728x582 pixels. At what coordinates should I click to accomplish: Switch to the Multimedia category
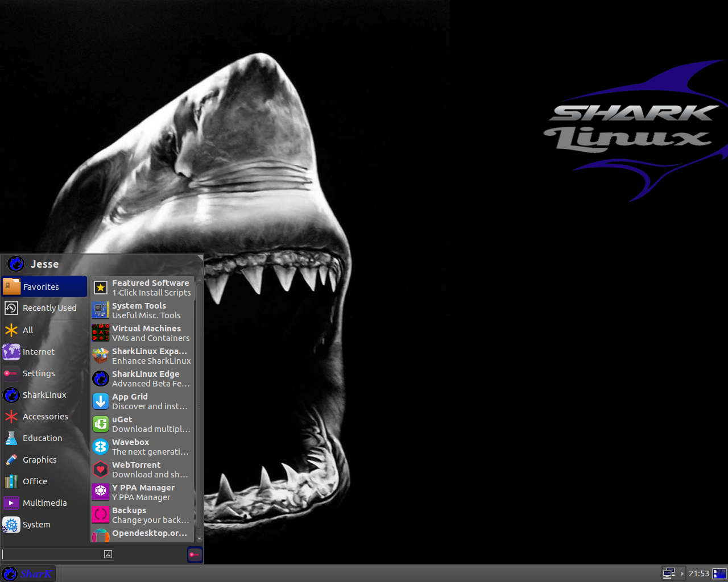pyautogui.click(x=44, y=502)
